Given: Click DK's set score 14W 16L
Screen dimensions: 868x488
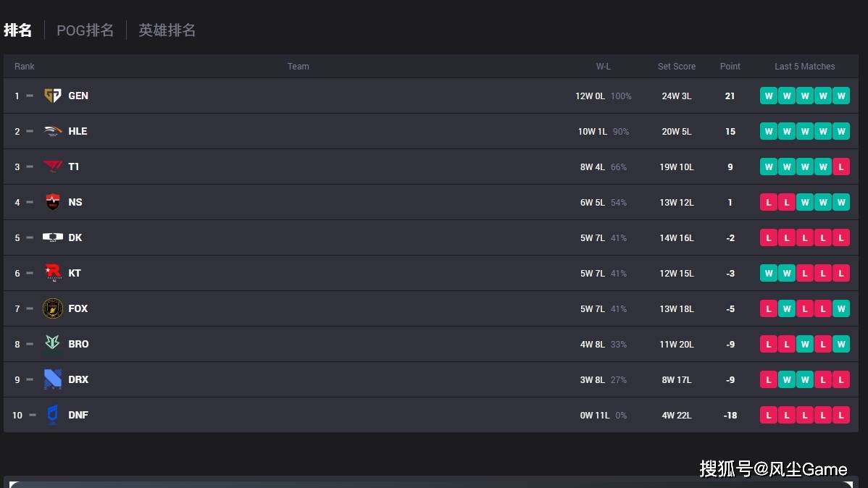Looking at the screenshot, I should pyautogui.click(x=677, y=237).
